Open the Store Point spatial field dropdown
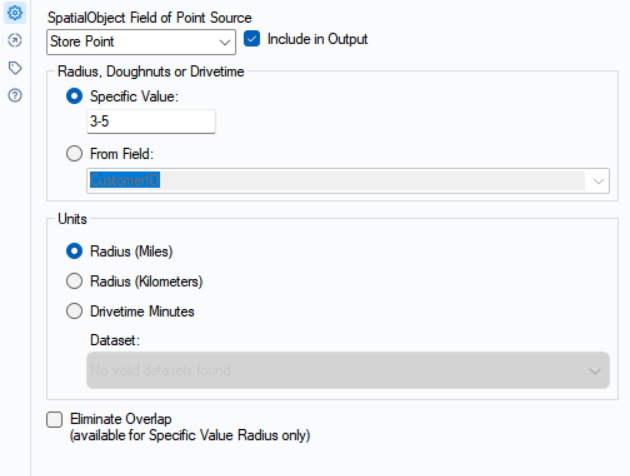The width and height of the screenshot is (630, 476). [x=141, y=42]
